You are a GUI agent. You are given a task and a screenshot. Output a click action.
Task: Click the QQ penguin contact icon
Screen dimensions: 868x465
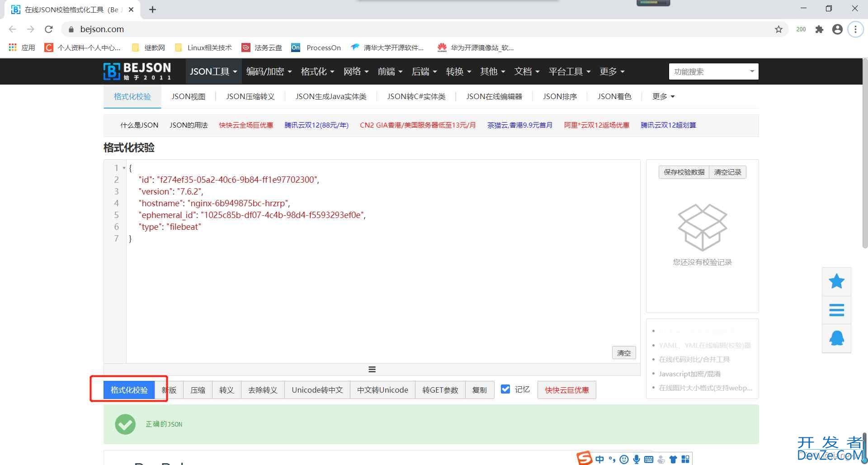[836, 338]
